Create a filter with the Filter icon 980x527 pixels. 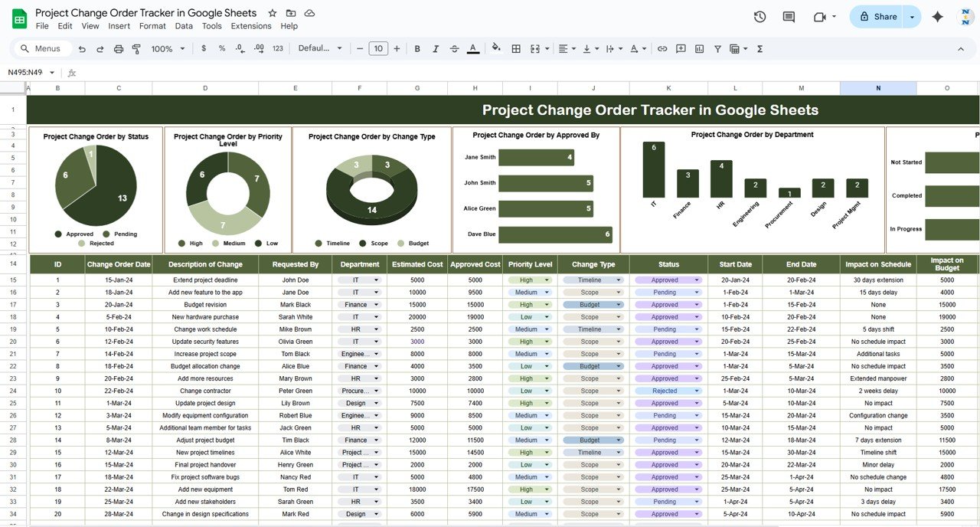click(717, 48)
